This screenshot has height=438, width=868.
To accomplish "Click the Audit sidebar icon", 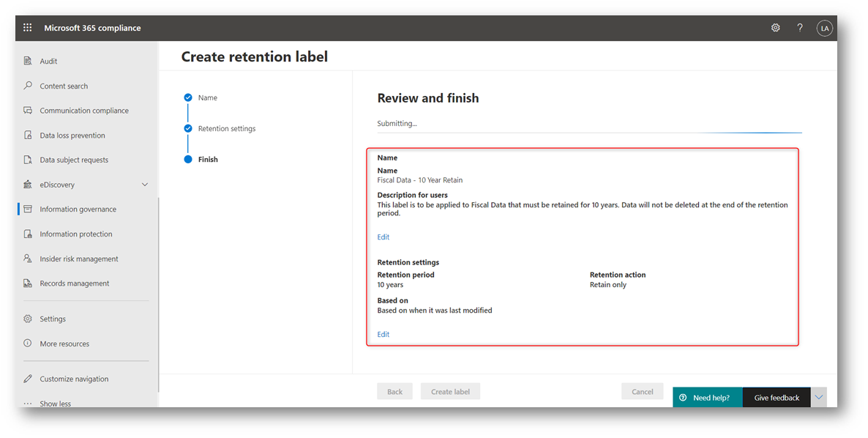I will 28,62.
